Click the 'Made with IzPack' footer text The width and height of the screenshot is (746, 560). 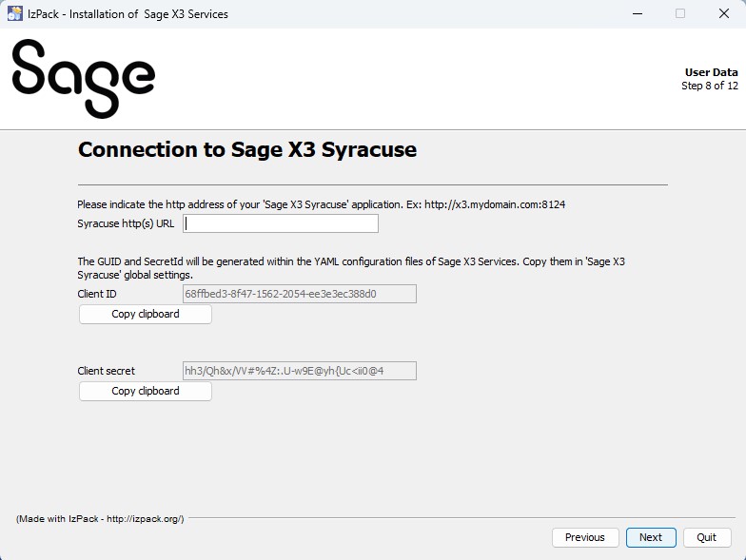100,518
